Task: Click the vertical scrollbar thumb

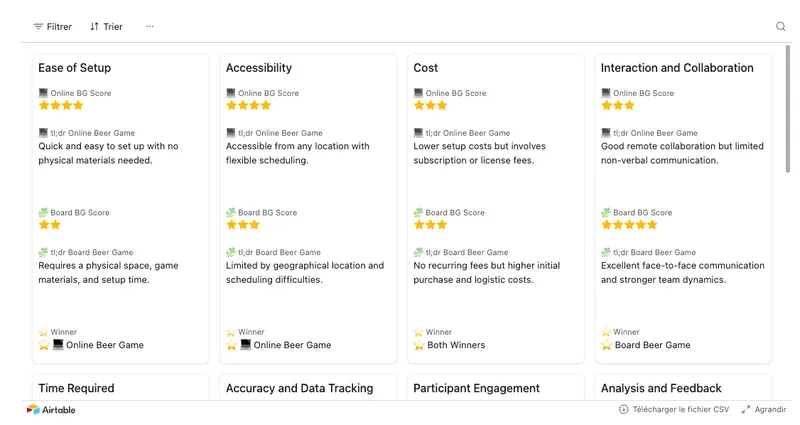Action: [788, 109]
